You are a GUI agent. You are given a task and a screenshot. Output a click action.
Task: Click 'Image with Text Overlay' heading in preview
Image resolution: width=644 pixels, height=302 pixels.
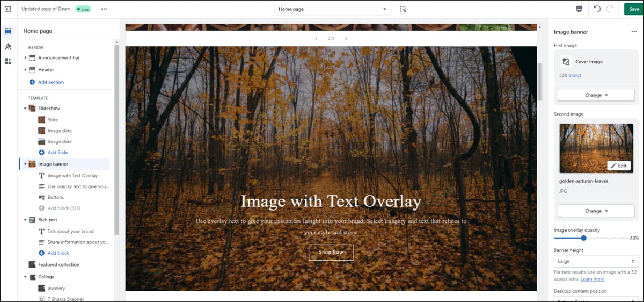(331, 202)
